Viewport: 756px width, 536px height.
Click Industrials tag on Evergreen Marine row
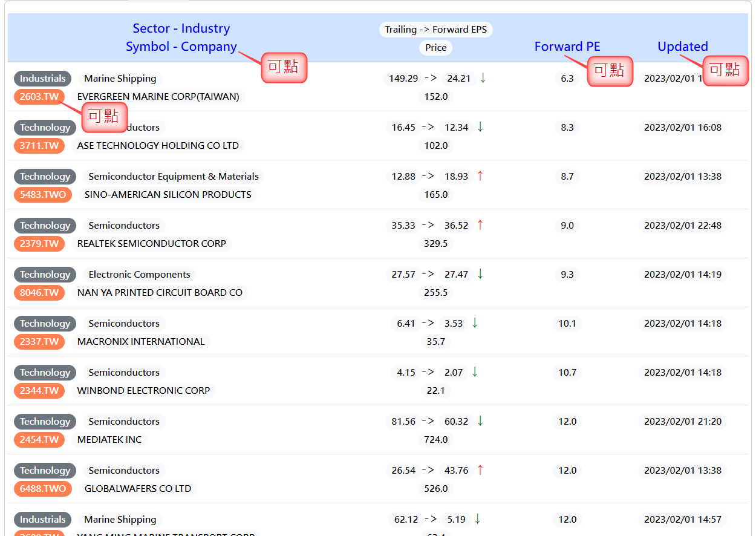click(x=42, y=79)
